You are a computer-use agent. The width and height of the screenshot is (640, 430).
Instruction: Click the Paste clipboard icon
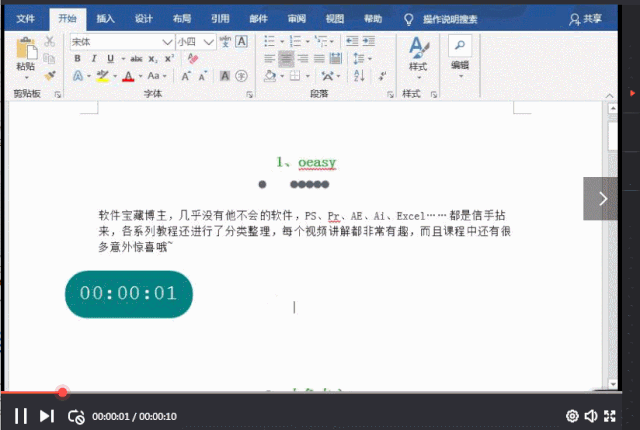tap(26, 52)
